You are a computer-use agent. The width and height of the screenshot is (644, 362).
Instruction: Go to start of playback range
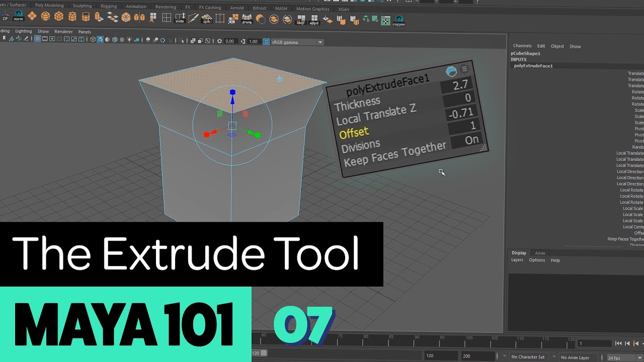point(619,343)
